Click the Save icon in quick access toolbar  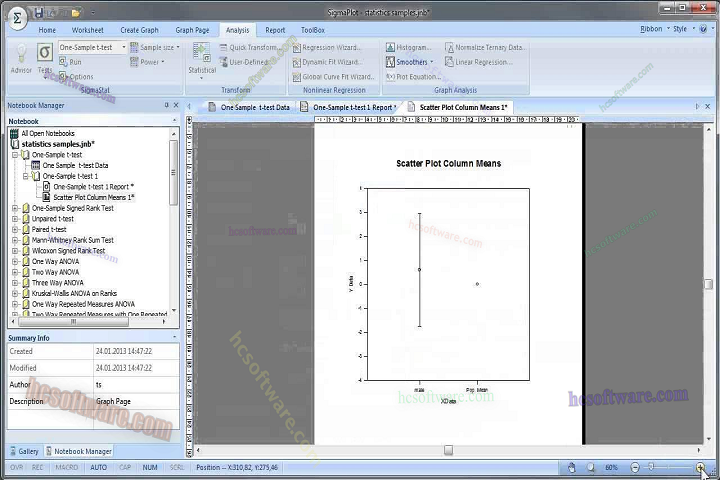(x=39, y=12)
